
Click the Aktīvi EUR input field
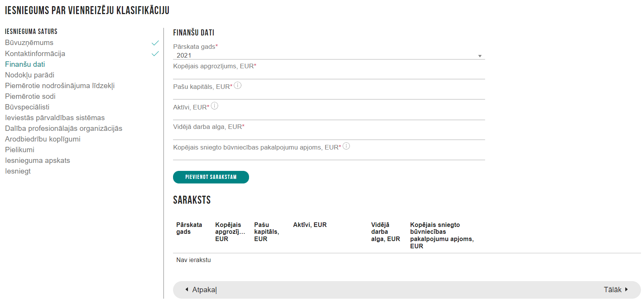(329, 116)
